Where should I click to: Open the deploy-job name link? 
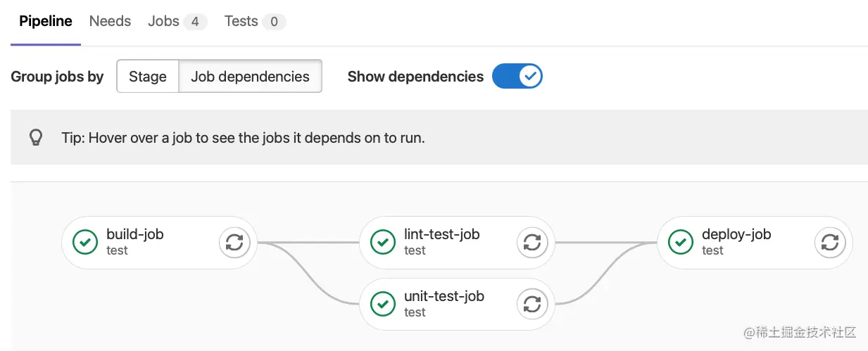[736, 234]
